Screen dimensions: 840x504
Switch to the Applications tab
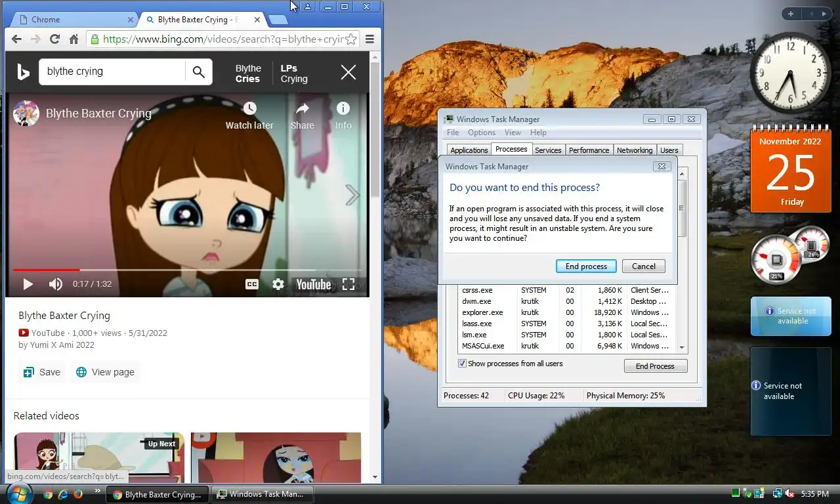[x=469, y=150]
